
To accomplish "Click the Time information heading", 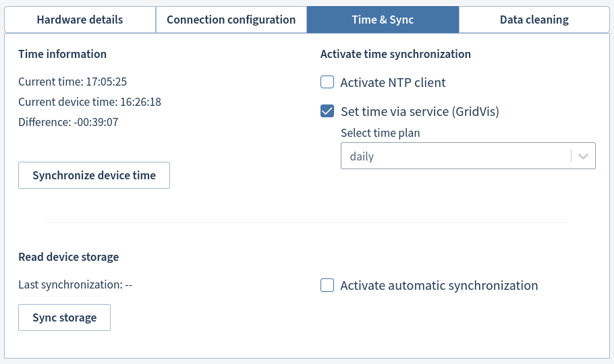I will coord(62,54).
